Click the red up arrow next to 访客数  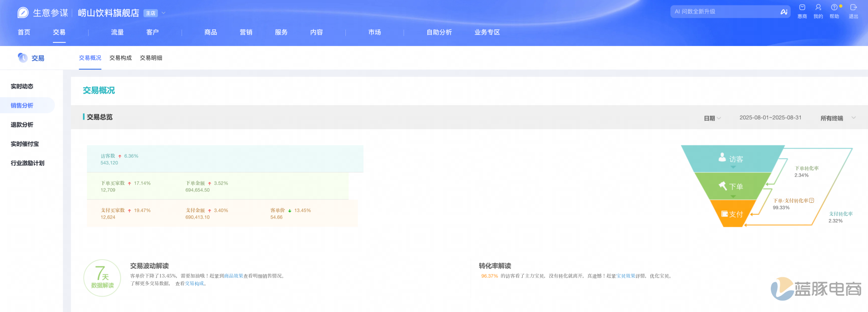120,156
